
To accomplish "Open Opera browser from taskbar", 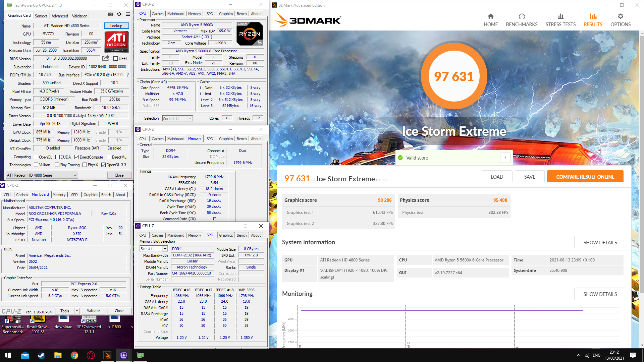I will point(91,355).
